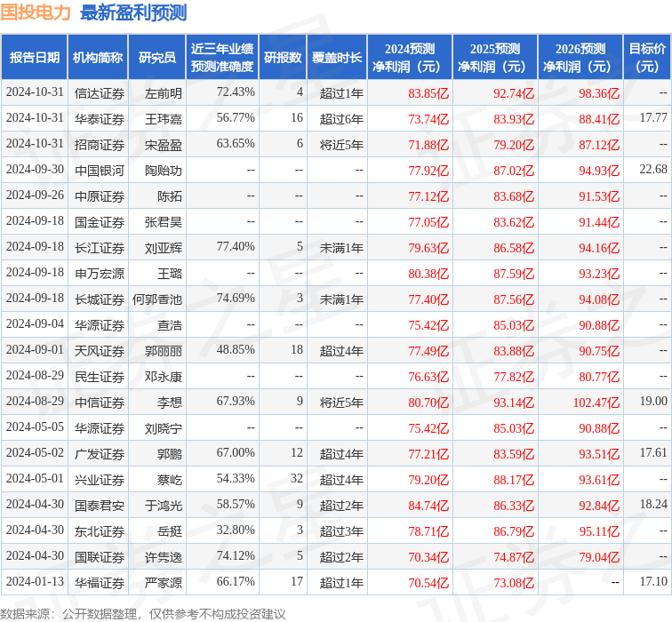Click 国泰君安 institution cell
Image resolution: width=672 pixels, height=622 pixels.
[x=100, y=505]
